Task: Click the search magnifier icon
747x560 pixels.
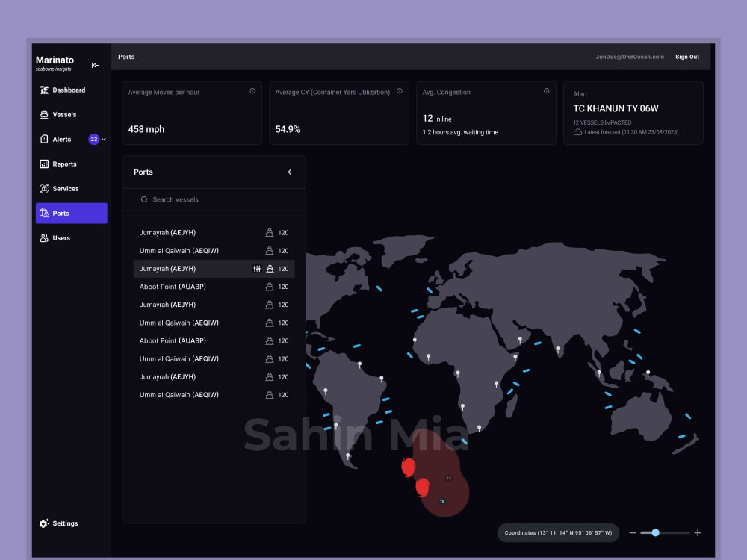Action: point(144,199)
